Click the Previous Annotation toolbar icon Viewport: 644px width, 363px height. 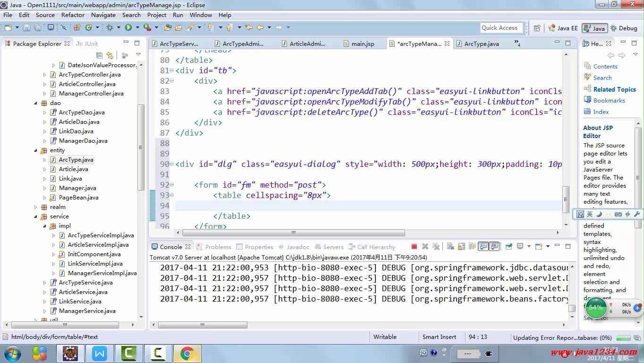click(x=229, y=27)
